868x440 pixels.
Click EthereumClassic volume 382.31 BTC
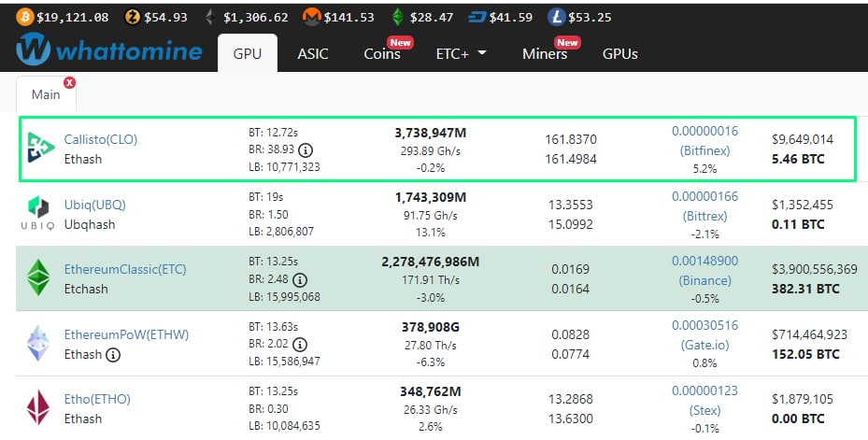click(x=805, y=289)
